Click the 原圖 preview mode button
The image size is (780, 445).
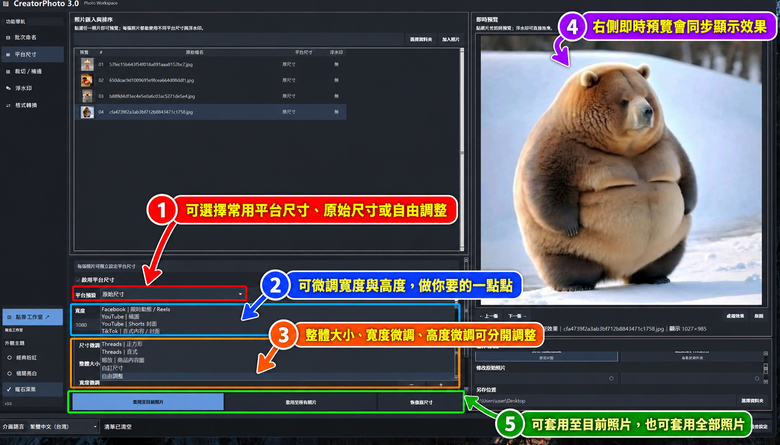coord(759,316)
